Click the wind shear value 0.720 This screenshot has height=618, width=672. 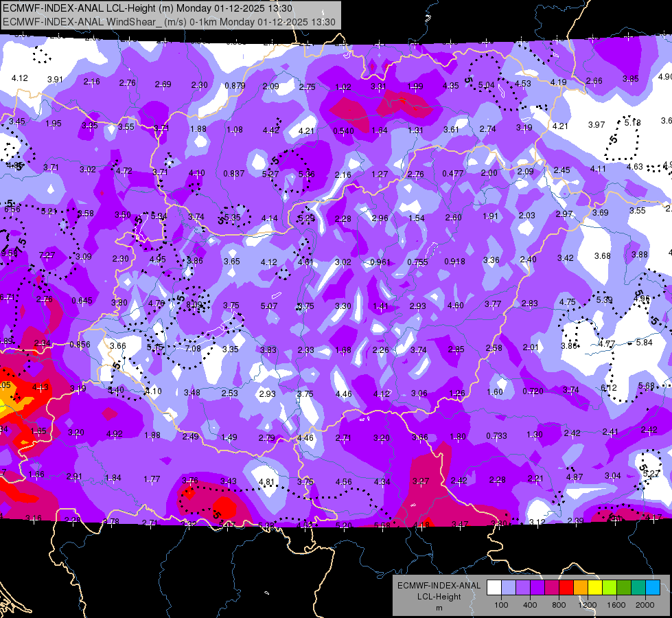pyautogui.click(x=533, y=391)
